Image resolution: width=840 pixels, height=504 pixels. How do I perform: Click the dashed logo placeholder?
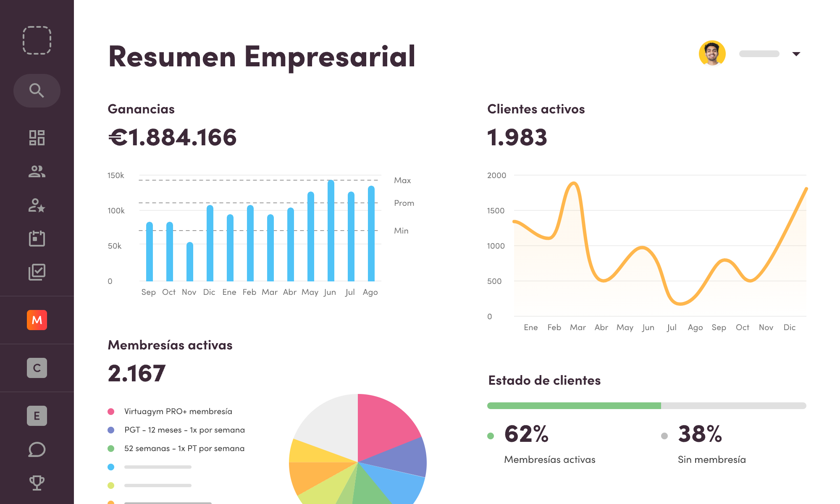click(x=37, y=40)
